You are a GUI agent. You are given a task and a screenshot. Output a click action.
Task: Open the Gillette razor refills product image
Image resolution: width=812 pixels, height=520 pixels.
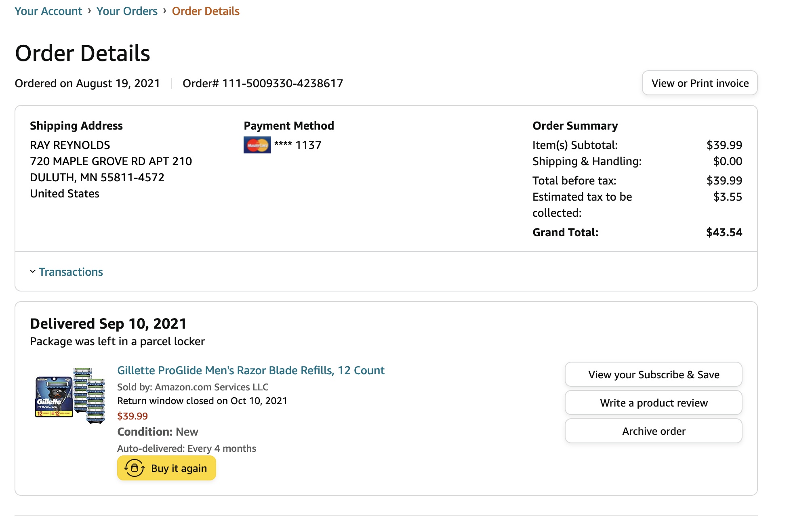tap(70, 396)
